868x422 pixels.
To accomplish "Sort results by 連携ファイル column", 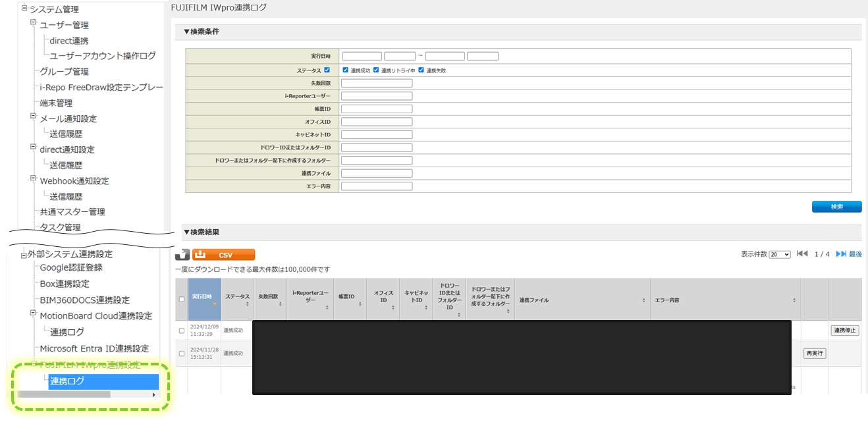I will coord(580,300).
